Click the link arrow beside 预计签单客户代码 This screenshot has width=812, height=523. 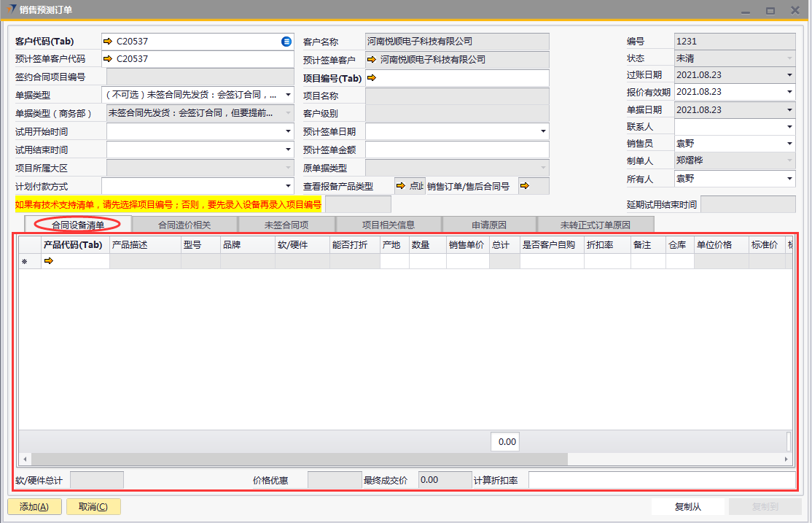(x=109, y=59)
